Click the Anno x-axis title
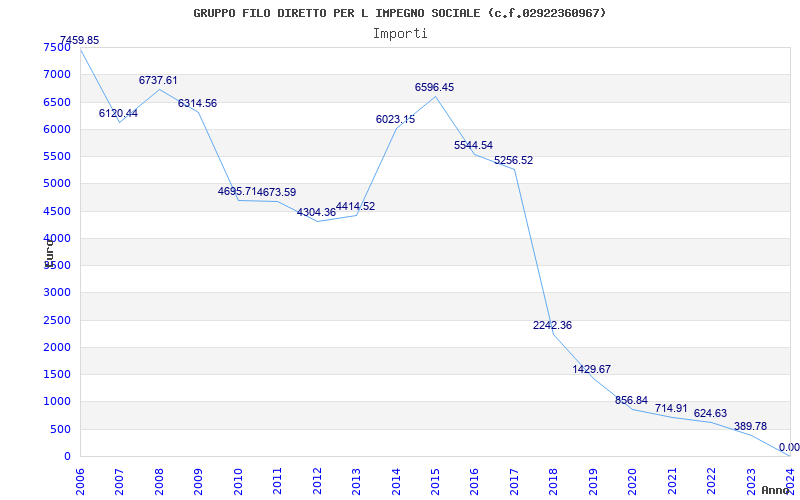The width and height of the screenshot is (800, 500). point(776,490)
